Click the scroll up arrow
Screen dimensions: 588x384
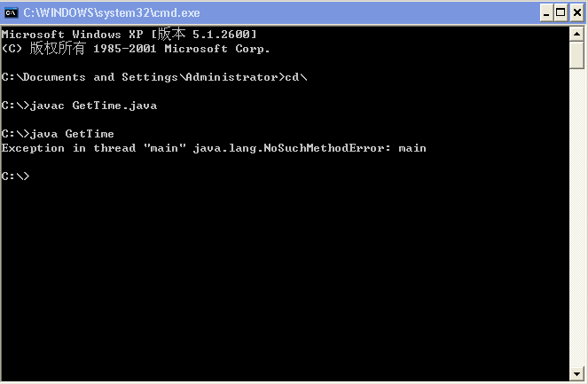[x=577, y=32]
